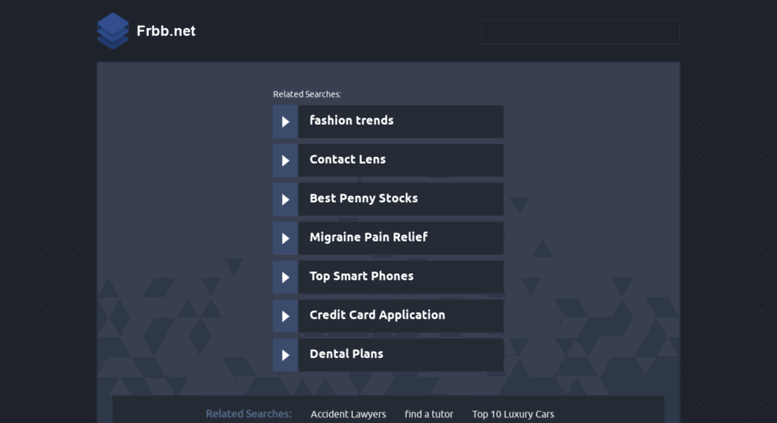Viewport: 777px width, 423px height.
Task: Select find a tutor in the bottom bar
Action: tap(429, 414)
